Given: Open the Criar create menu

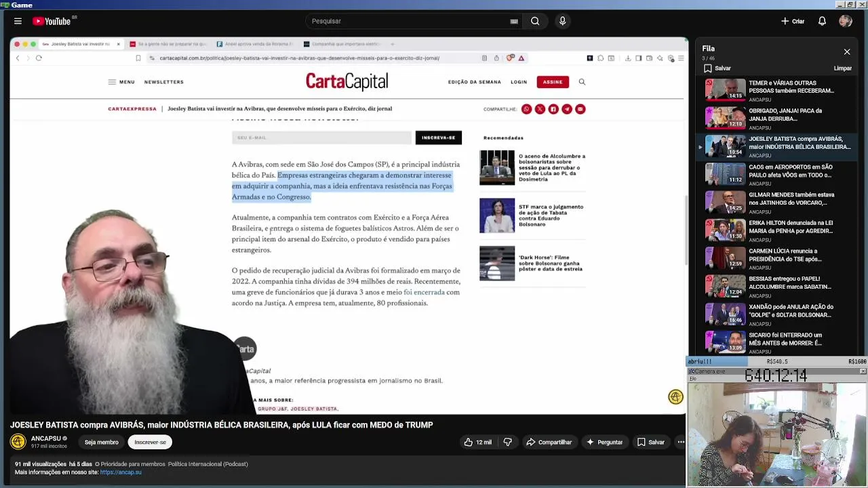Looking at the screenshot, I should pyautogui.click(x=792, y=21).
